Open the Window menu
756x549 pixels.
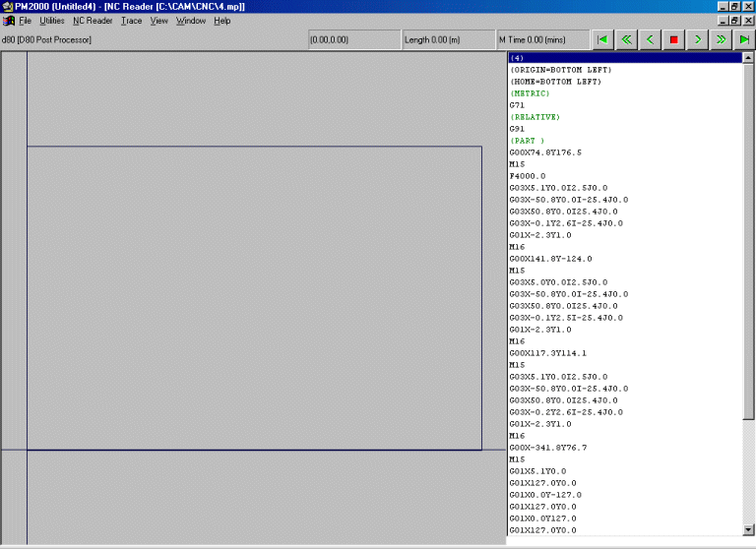coord(190,21)
